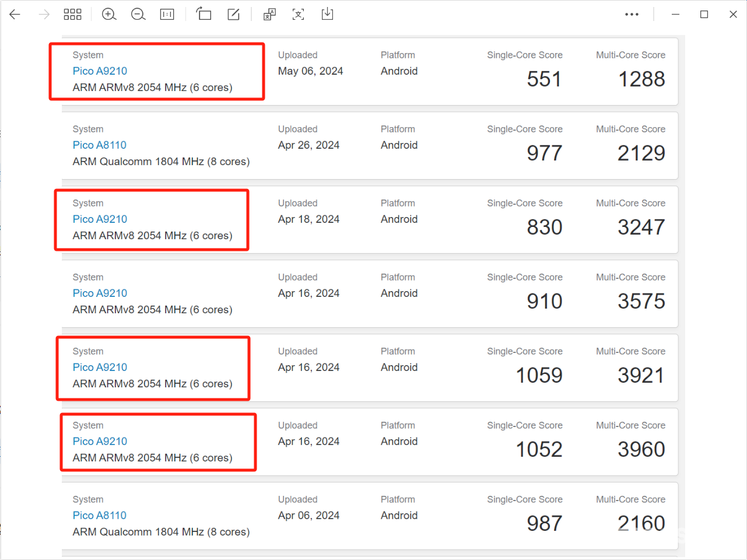Open Pico A9210 link uploaded Apr 18, 2024
This screenshot has height=560, width=747.
[100, 219]
